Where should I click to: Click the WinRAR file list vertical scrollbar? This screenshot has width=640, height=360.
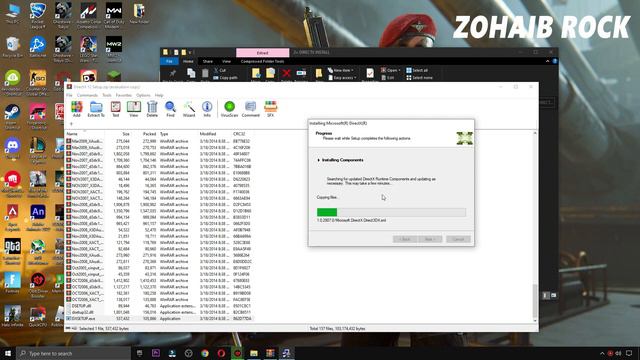pos(535,227)
